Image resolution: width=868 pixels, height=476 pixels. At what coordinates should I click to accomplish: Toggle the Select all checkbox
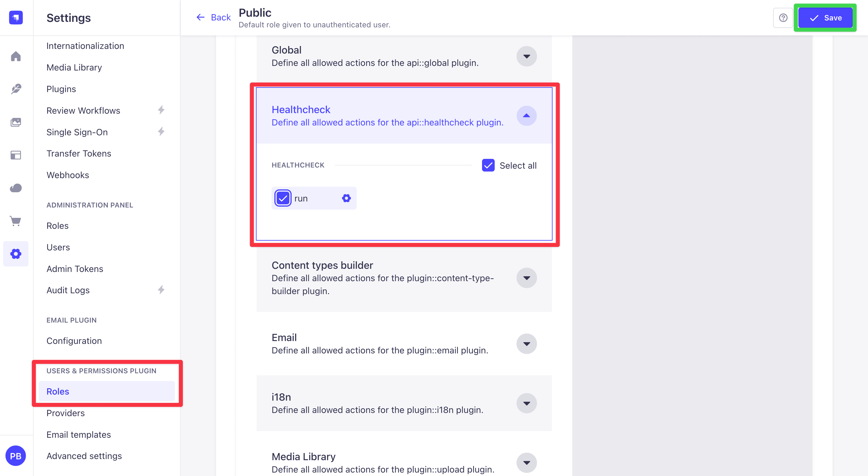coord(488,165)
